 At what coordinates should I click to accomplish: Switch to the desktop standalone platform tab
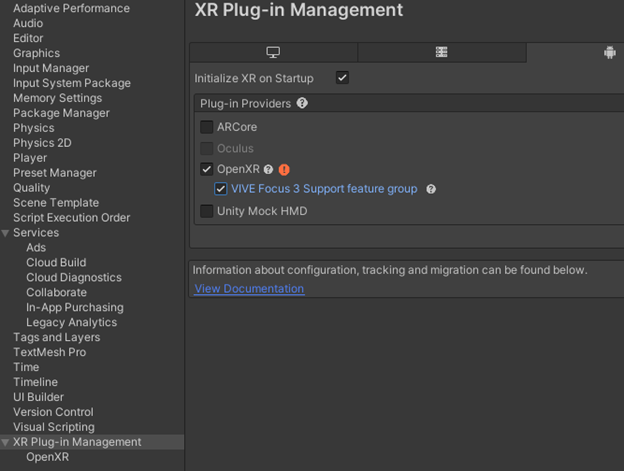pyautogui.click(x=273, y=52)
